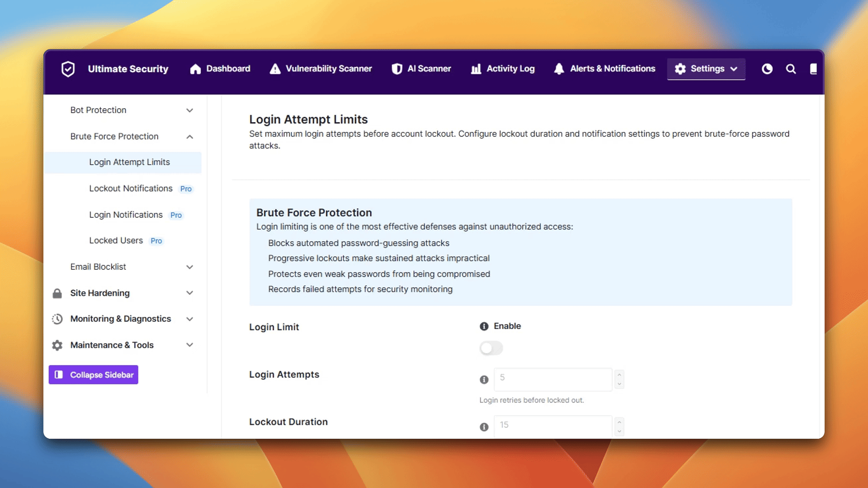The width and height of the screenshot is (868, 488).
Task: Expand the Monitoring & Diagnostics chevron
Action: [x=189, y=319]
